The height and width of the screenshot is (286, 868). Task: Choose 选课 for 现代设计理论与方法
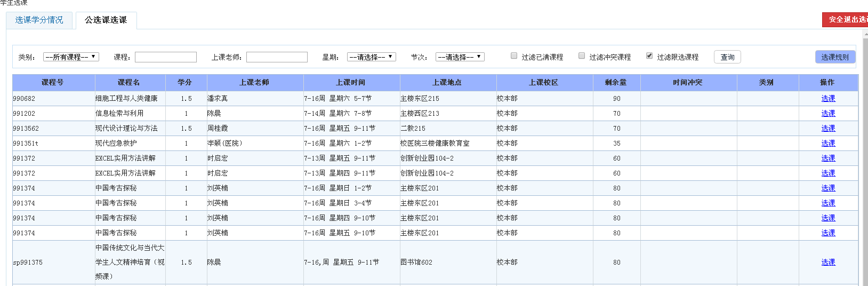pos(828,129)
